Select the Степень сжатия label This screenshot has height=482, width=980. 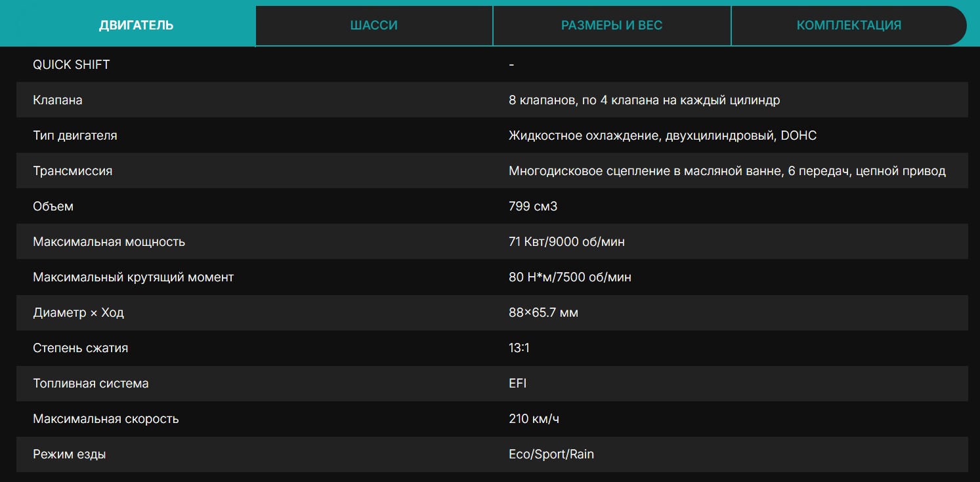80,348
